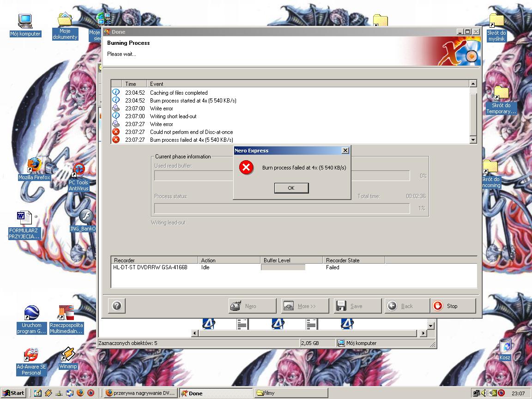Click the Firefox quick launch icon
The height and width of the screenshot is (399, 532).
click(x=80, y=393)
